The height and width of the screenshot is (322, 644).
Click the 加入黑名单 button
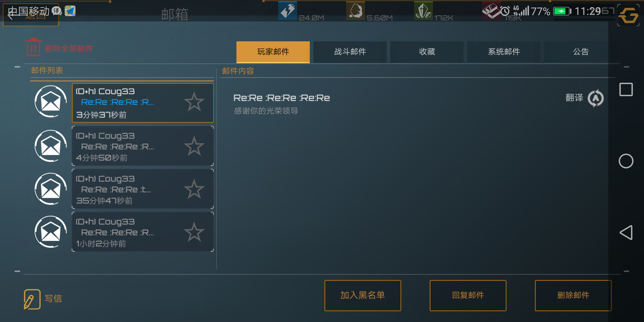[x=363, y=295]
